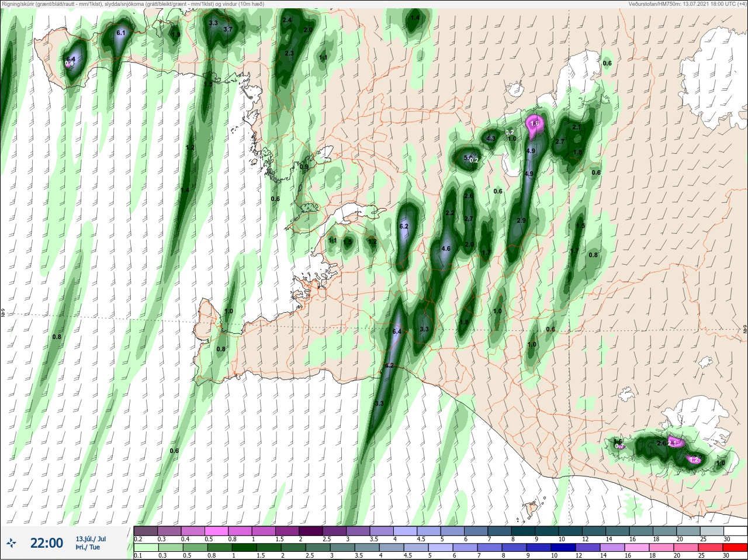
Task: Click the 6.1 precipitation value on the map
Action: tap(121, 33)
